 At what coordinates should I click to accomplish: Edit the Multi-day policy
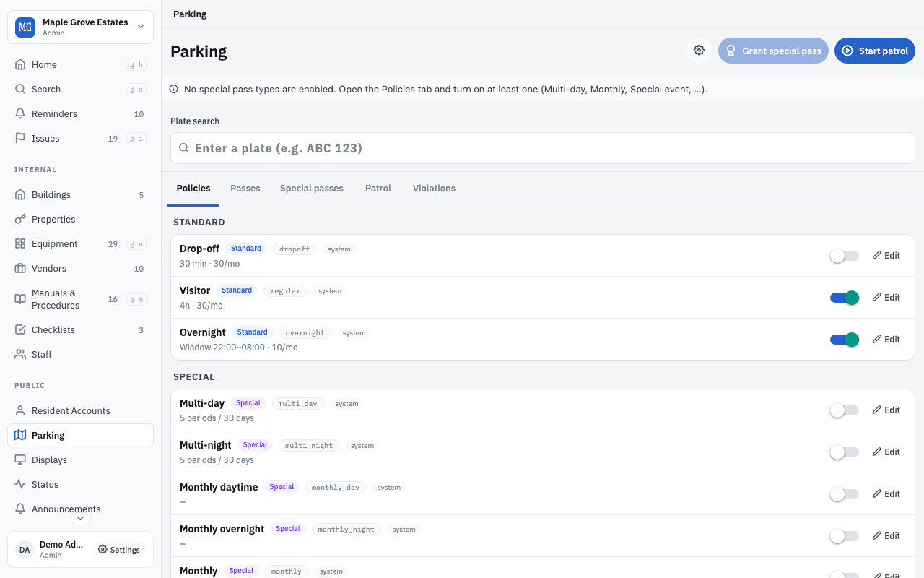[x=886, y=410]
